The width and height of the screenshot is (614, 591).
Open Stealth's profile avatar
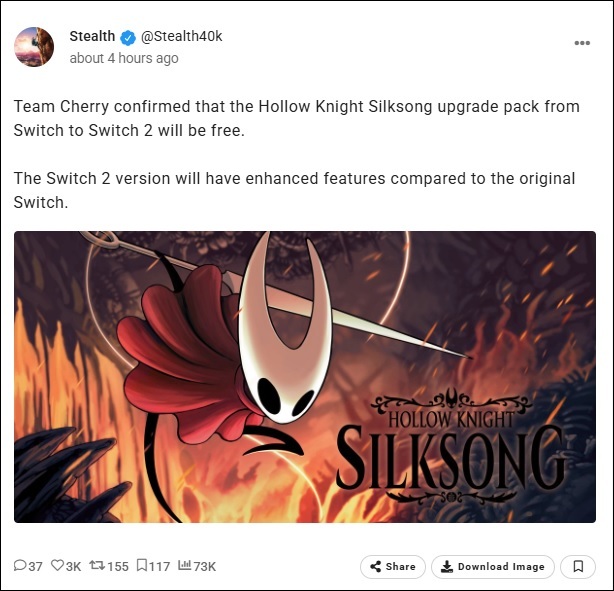(34, 47)
